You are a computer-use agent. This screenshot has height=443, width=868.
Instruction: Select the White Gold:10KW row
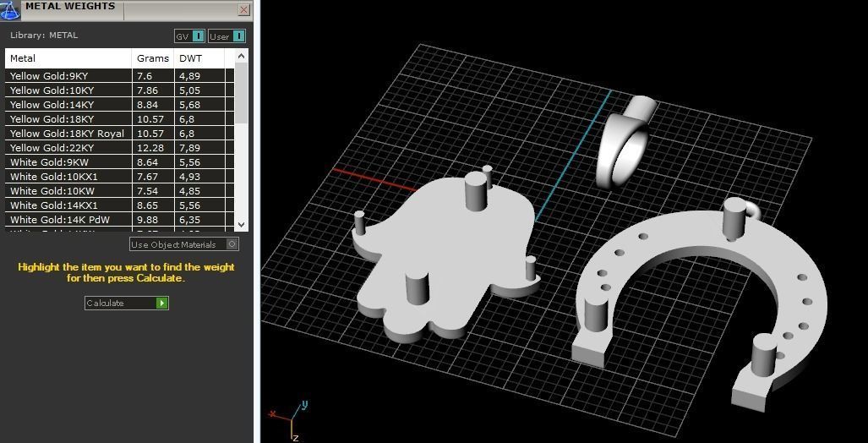tap(119, 191)
